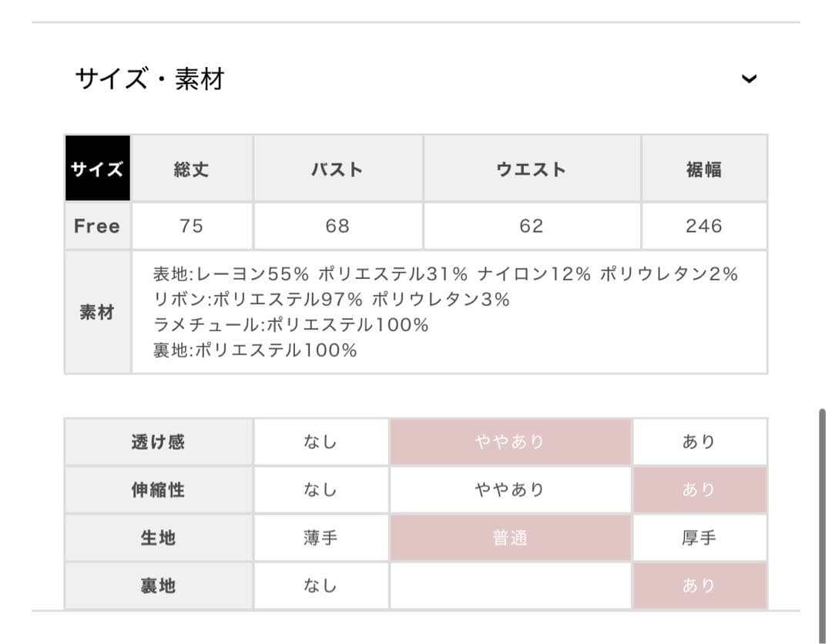Click the 総丈 column header

(191, 169)
